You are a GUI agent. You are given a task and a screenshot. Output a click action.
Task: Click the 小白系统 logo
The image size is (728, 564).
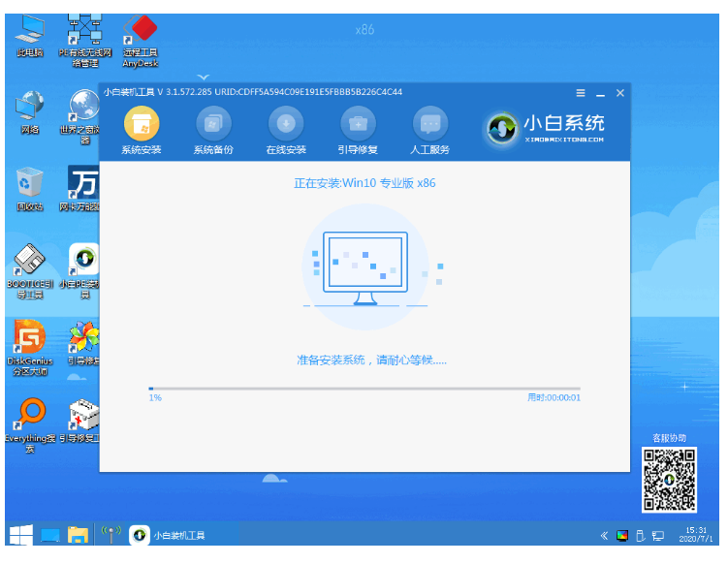point(547,127)
